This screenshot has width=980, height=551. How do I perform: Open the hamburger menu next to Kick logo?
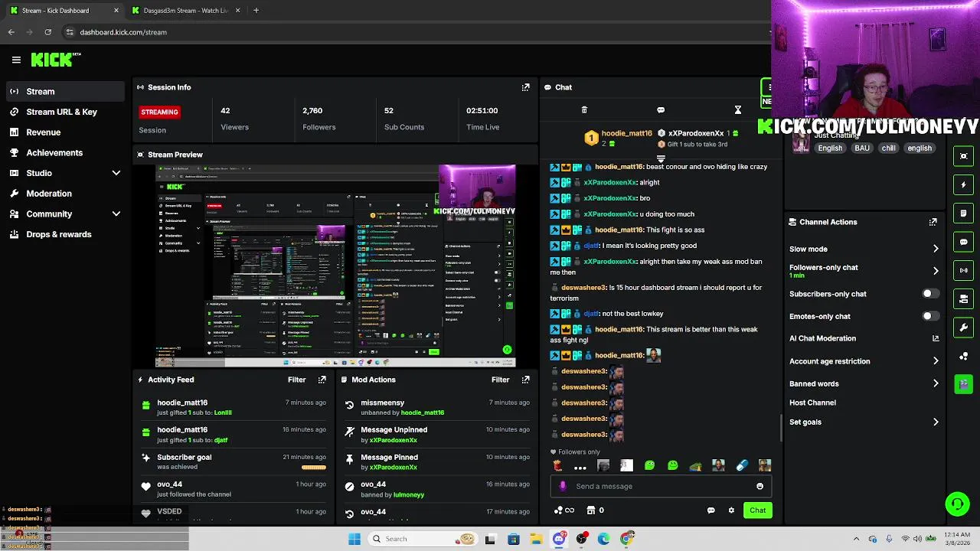16,60
